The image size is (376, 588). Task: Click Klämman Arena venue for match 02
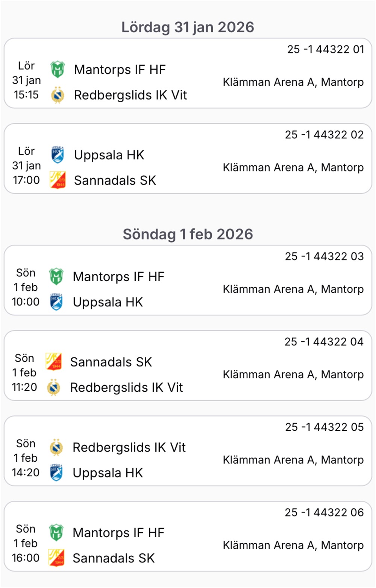point(293,167)
